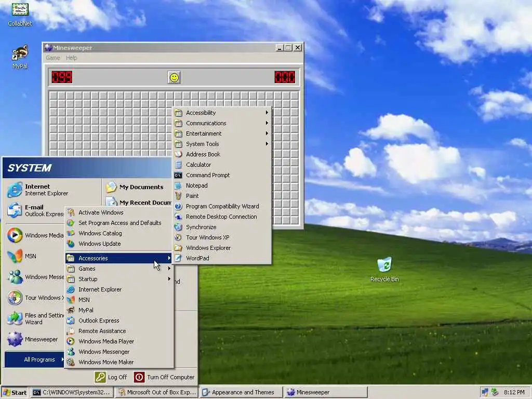
Task: Launch Program Compatibility Wizard
Action: [x=222, y=206]
